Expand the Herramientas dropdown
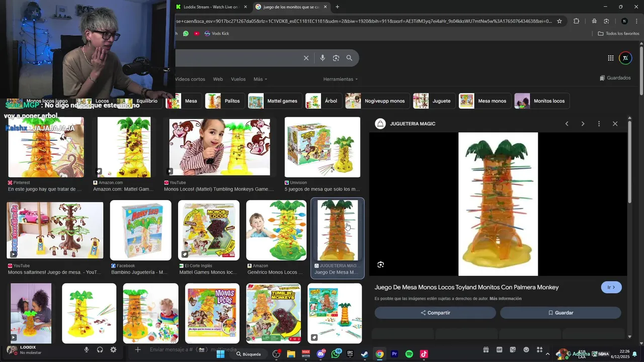This screenshot has height=362, width=644. pyautogui.click(x=341, y=79)
